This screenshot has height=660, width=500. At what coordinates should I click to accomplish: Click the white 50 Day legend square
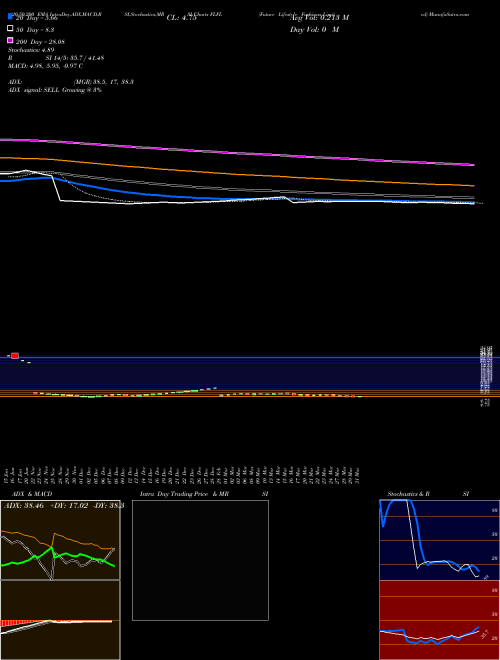click(10, 29)
